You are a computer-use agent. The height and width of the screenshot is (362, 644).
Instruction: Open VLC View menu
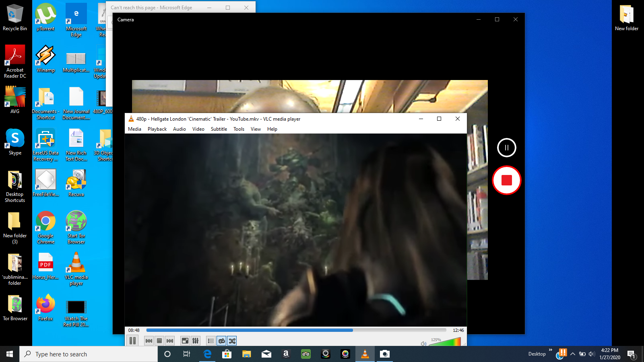pyautogui.click(x=256, y=129)
